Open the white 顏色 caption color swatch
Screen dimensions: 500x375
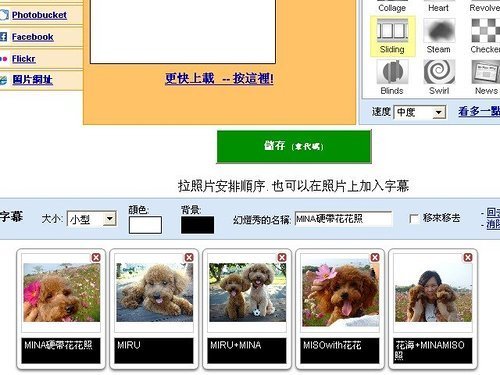(x=145, y=225)
